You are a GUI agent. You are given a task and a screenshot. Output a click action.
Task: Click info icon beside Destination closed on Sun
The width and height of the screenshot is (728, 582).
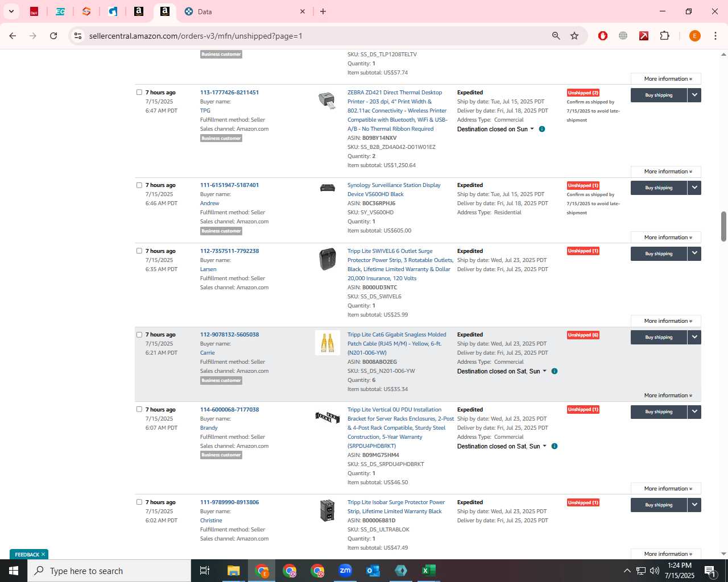click(542, 129)
